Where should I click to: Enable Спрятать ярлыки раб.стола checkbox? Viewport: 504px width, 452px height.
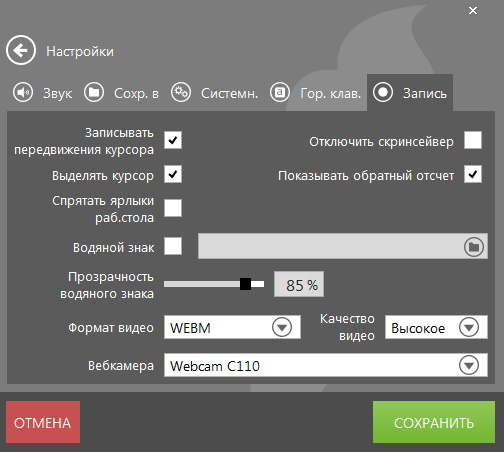pyautogui.click(x=173, y=208)
